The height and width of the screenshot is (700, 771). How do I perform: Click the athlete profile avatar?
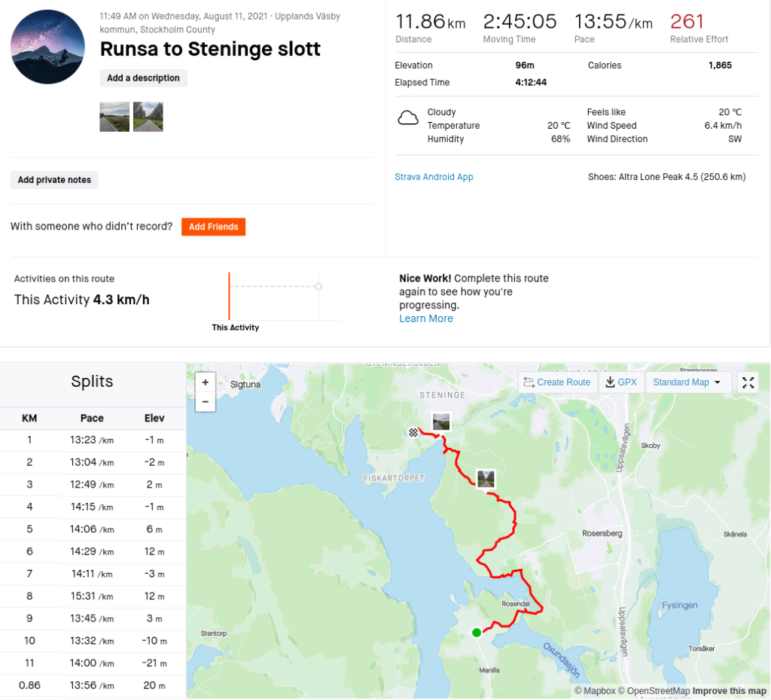(x=47, y=47)
